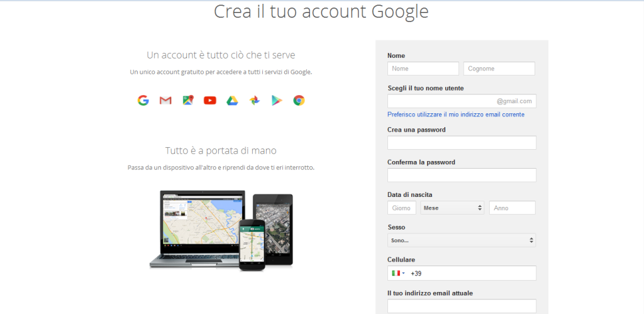644x314 pixels.
Task: Focus the 'Conferma la password' field
Action: pos(462,175)
